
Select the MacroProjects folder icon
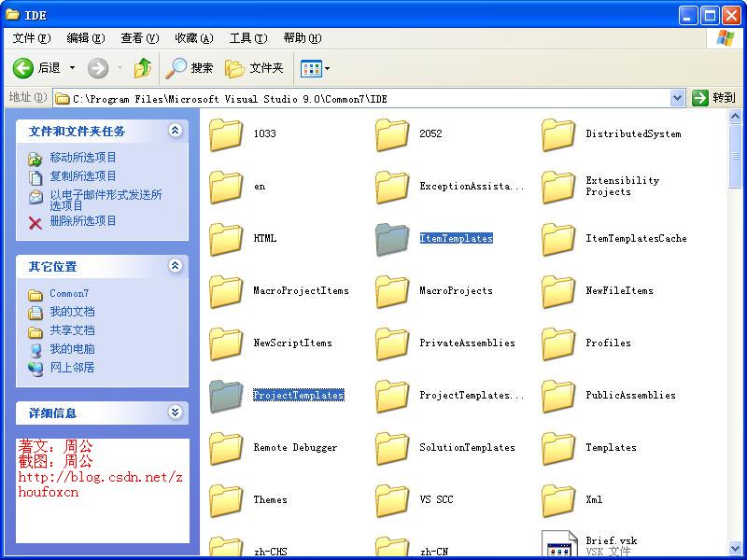[x=392, y=292]
